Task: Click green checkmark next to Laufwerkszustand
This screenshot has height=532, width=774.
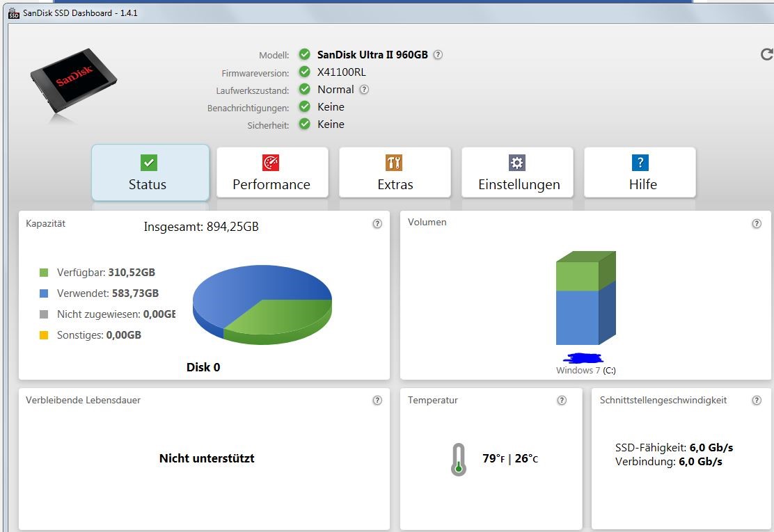Action: 305,89
